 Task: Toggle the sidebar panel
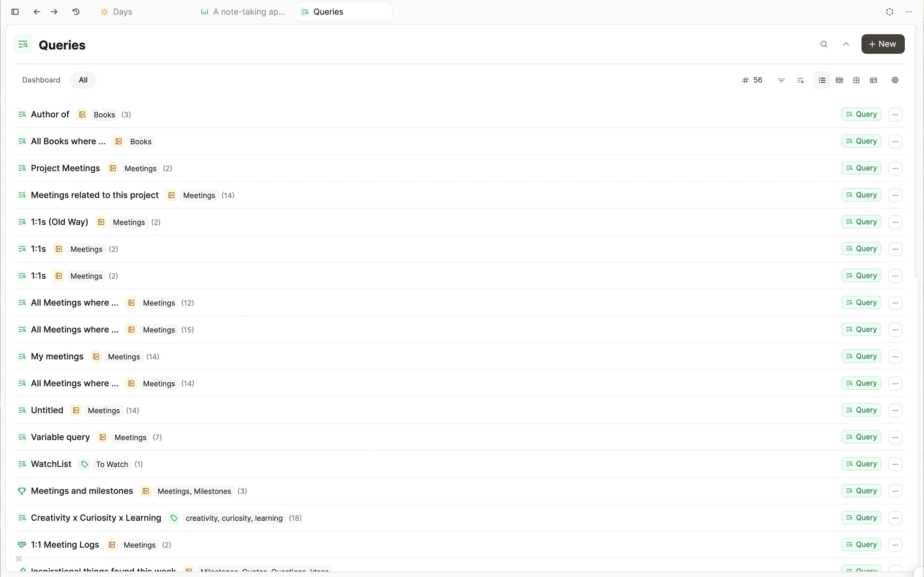(x=15, y=12)
